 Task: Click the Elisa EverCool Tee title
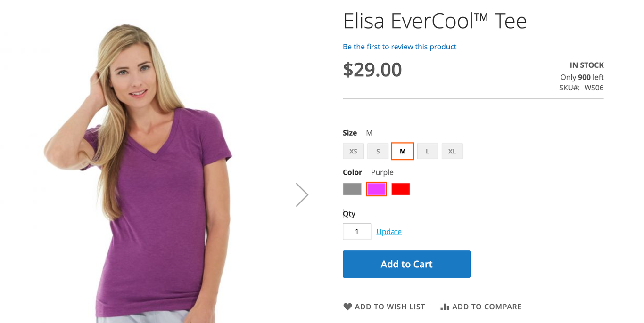(435, 21)
